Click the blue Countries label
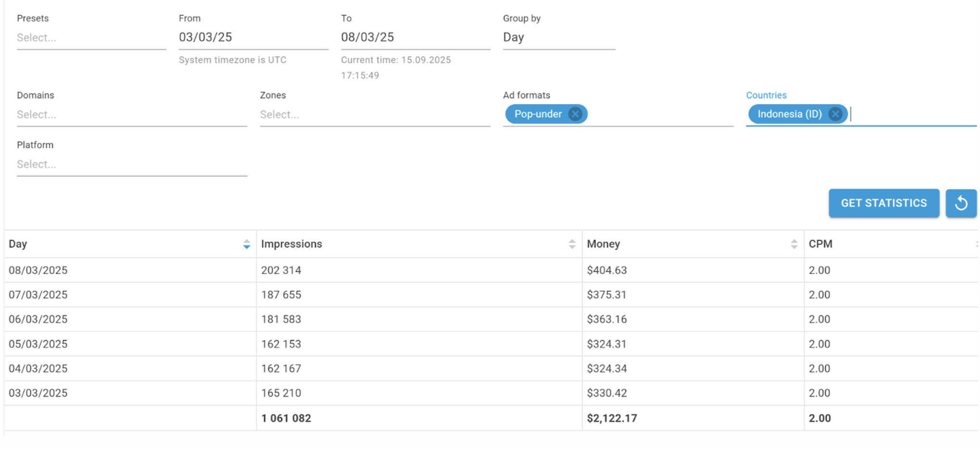 tap(766, 95)
